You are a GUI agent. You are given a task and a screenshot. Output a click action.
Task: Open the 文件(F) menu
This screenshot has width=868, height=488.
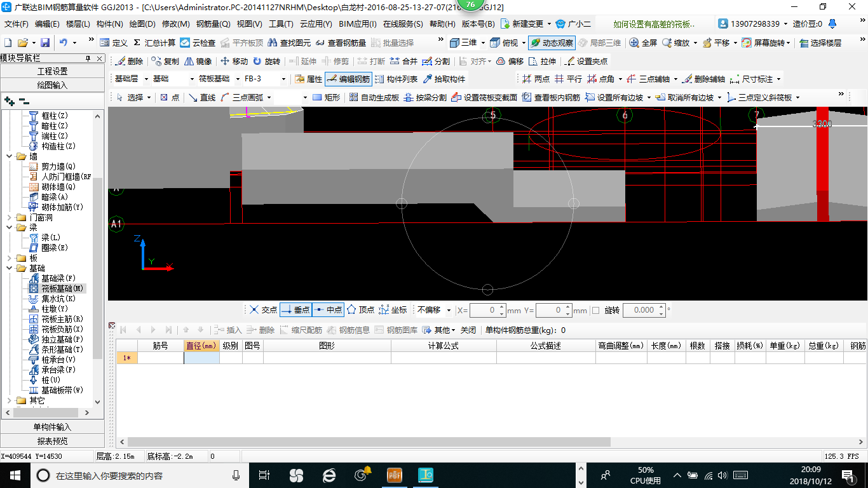tap(17, 24)
